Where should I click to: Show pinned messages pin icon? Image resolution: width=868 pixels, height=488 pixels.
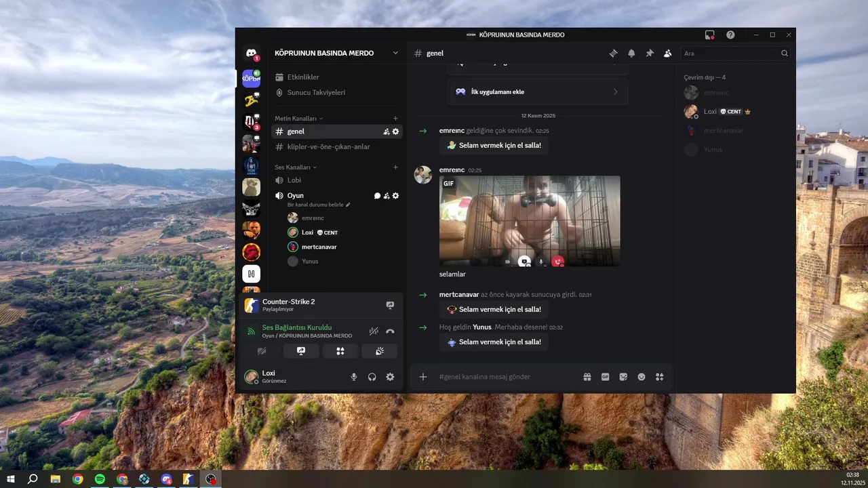coord(650,53)
